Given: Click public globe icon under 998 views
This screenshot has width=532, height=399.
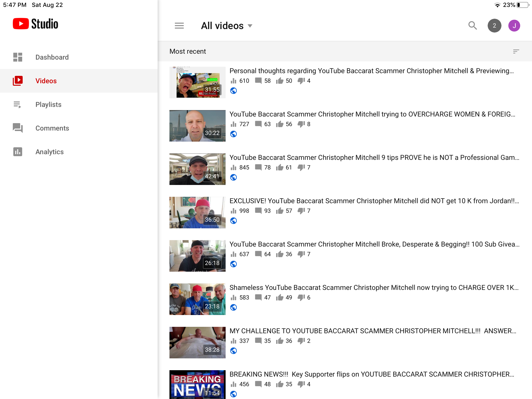Looking at the screenshot, I should (233, 221).
